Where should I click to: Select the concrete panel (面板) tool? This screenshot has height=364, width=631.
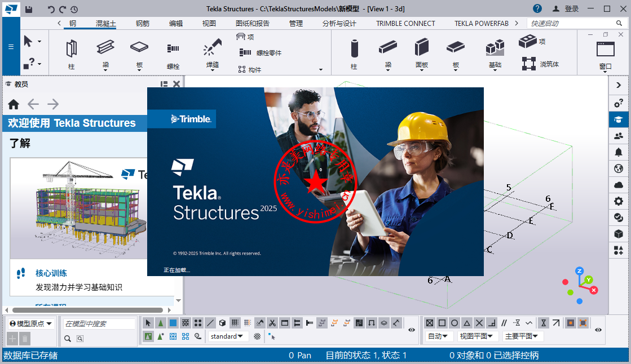tap(422, 54)
